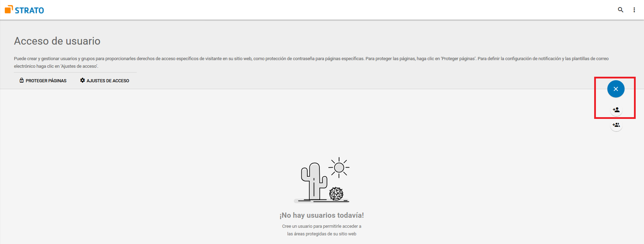Select the 'Acceso de usuario' page heading
Viewport: 644px width, 244px height.
pyautogui.click(x=57, y=41)
